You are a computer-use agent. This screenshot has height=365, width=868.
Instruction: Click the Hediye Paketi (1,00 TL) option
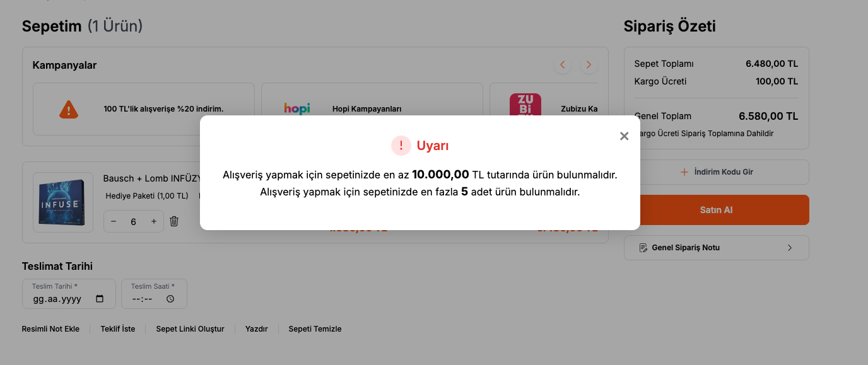(x=147, y=196)
